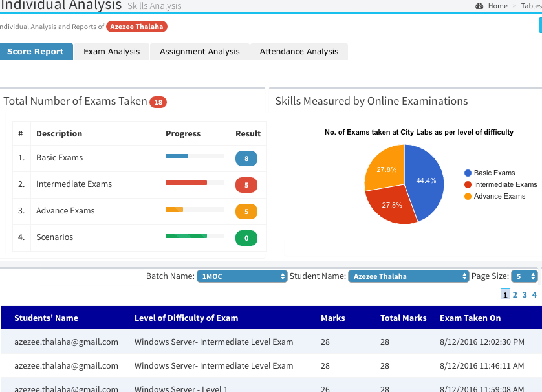Click the orange Advance Exams legend dot
This screenshot has height=392, width=542.
pos(468,196)
